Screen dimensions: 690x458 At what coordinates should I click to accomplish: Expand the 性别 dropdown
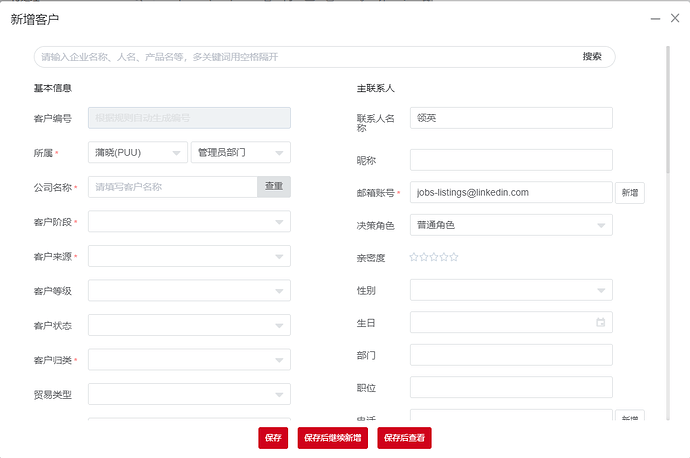click(510, 290)
